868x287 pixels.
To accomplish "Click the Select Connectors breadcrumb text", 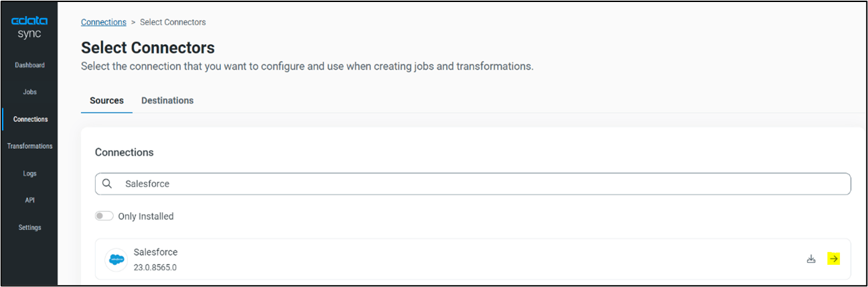I will 173,22.
